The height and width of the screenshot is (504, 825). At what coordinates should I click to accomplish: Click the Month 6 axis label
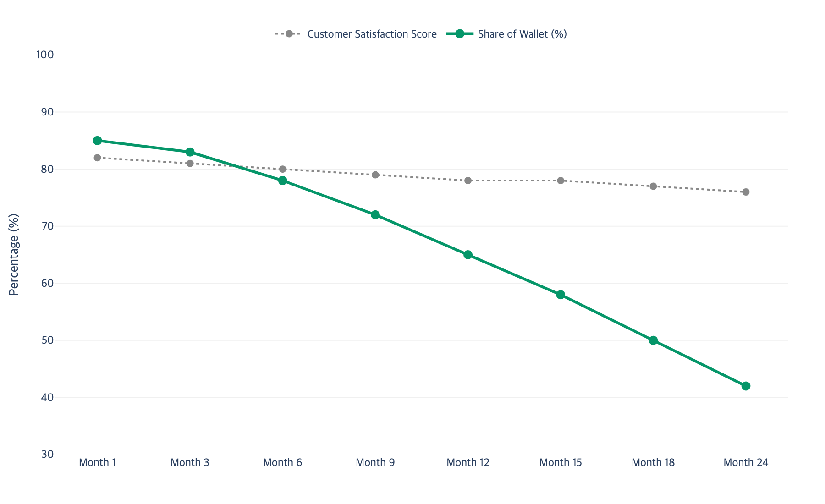click(282, 462)
